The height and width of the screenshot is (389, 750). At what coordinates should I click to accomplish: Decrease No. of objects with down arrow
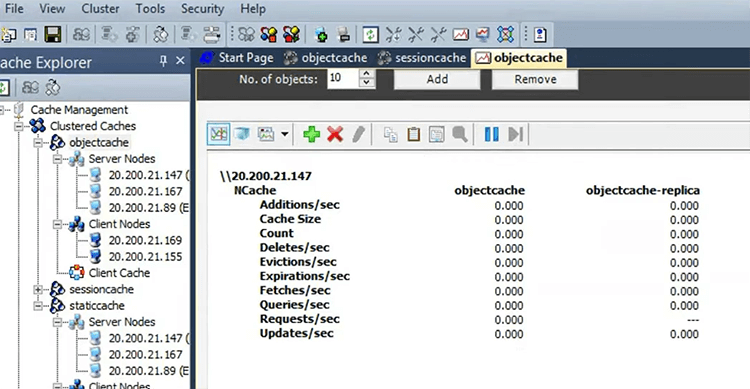pyautogui.click(x=366, y=83)
